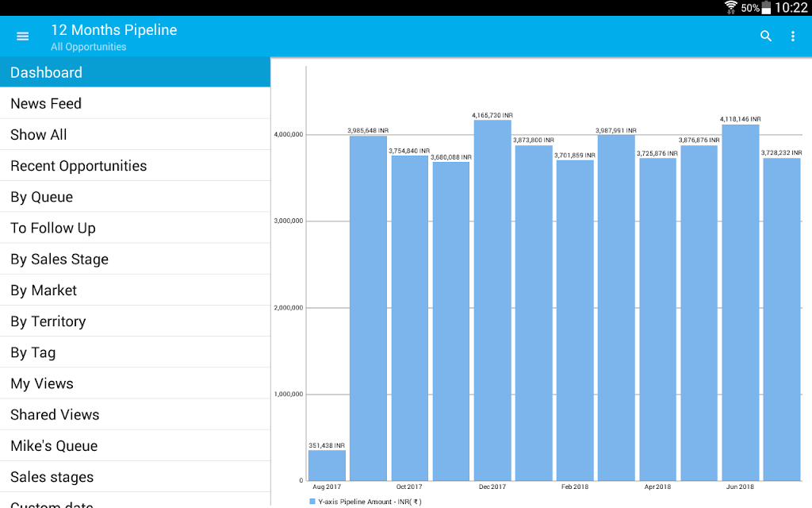Open the hamburger navigation menu
This screenshot has width=812, height=508.
tap(22, 37)
